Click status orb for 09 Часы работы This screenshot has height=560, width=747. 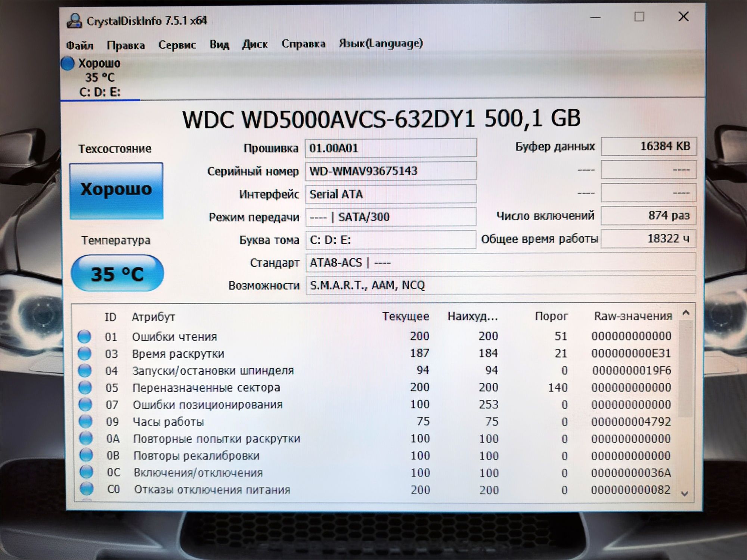coord(86,421)
